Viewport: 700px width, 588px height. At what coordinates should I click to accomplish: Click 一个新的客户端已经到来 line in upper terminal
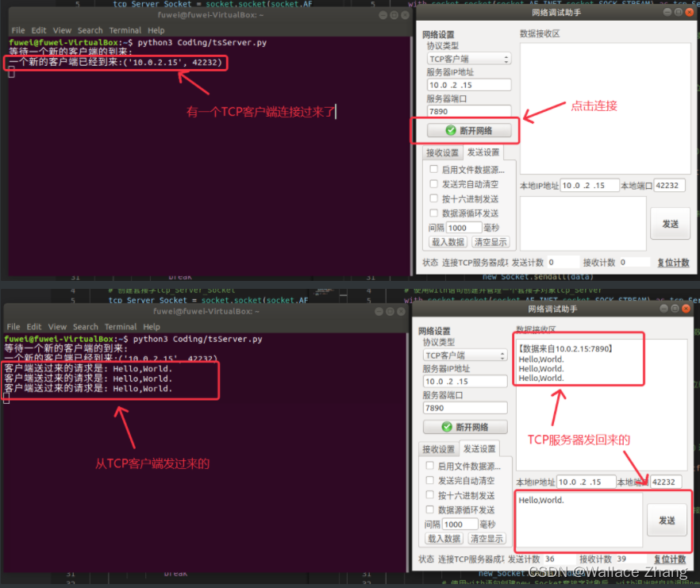pyautogui.click(x=115, y=62)
